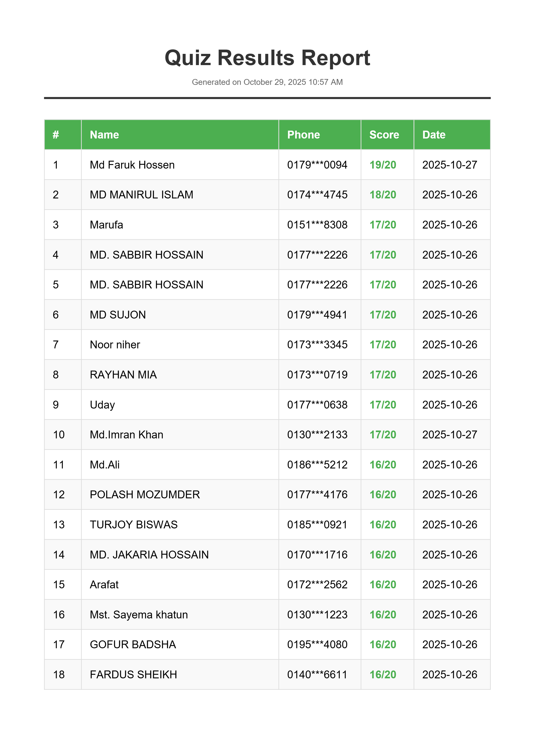Click the Quiz Results Report title
This screenshot has width=535, height=756.
coord(267,58)
